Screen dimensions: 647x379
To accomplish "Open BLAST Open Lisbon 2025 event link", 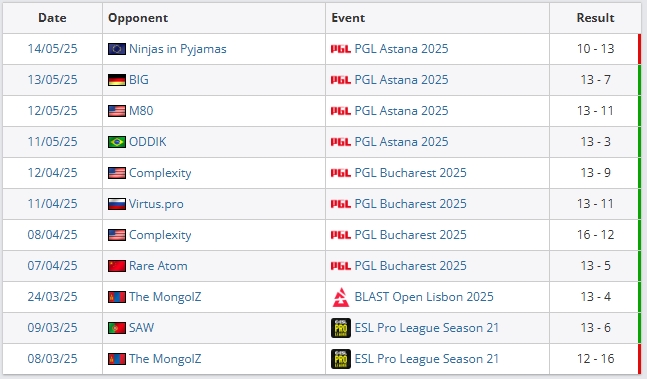I will [424, 297].
